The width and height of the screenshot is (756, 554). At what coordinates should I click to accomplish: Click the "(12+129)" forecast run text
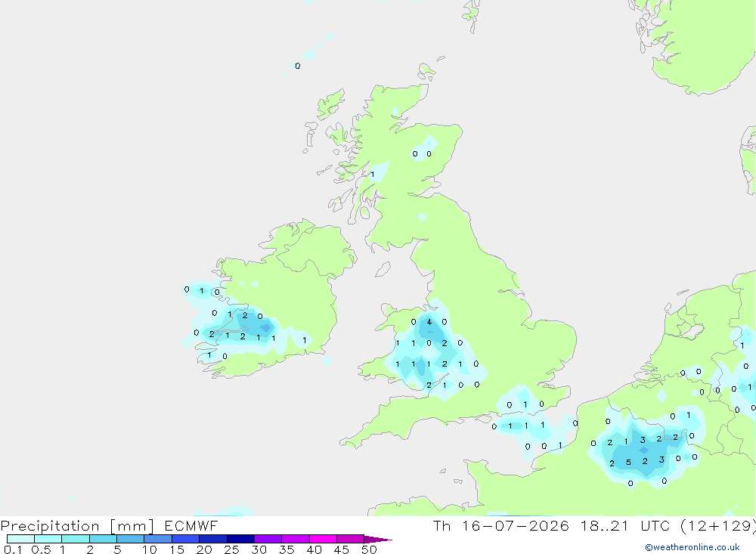tap(718, 525)
